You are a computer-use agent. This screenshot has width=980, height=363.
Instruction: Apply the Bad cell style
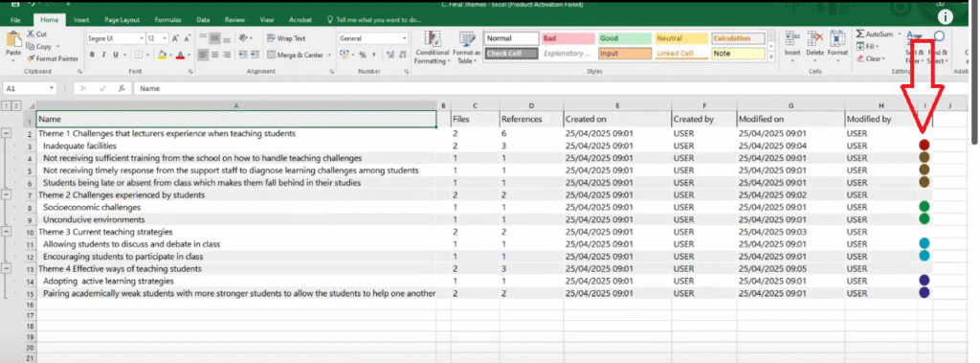568,38
